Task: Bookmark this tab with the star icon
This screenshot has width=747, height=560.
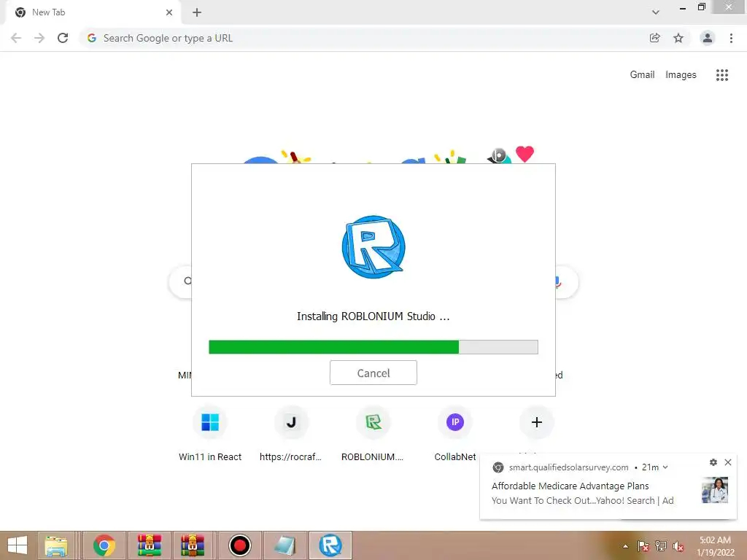Action: tap(678, 38)
